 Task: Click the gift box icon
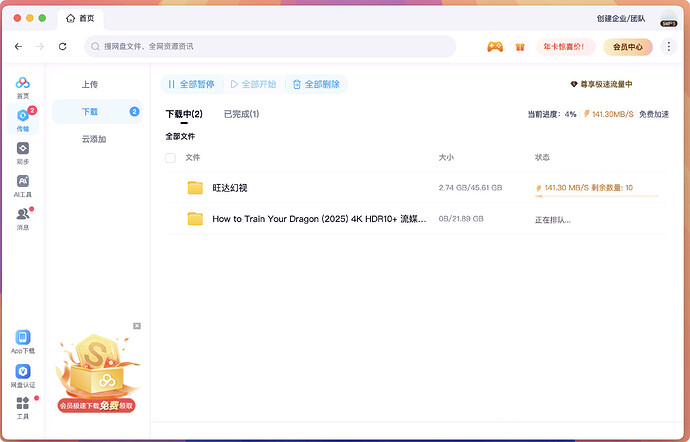click(520, 47)
